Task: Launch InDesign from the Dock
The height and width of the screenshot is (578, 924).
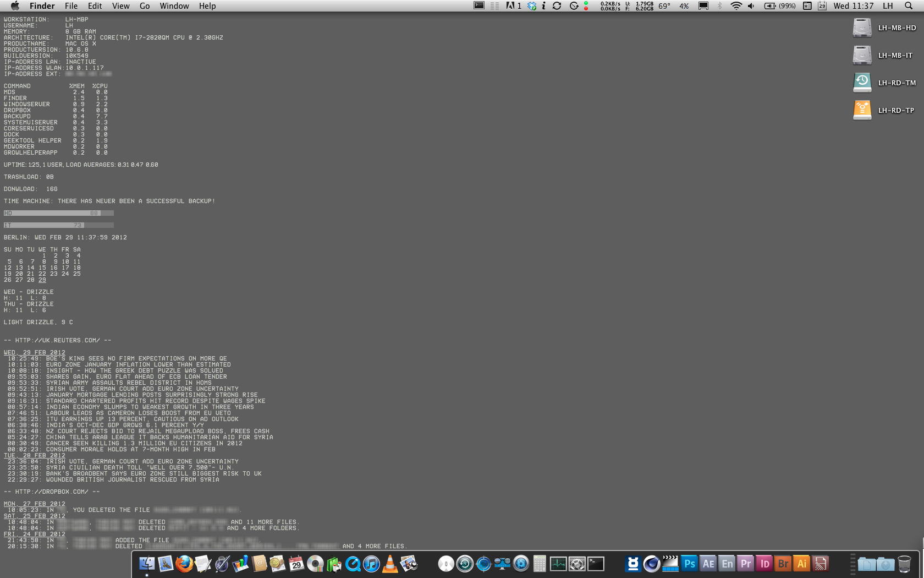Action: pos(764,564)
